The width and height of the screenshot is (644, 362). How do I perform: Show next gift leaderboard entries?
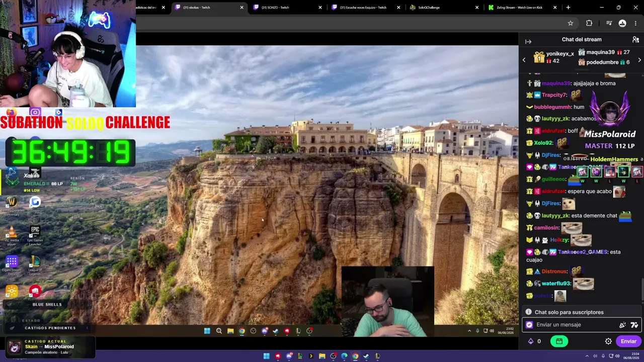tap(639, 60)
